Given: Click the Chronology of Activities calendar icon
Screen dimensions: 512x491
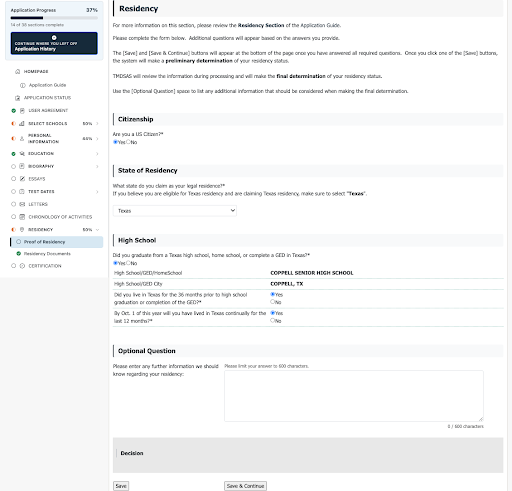Looking at the screenshot, I should coord(22,217).
